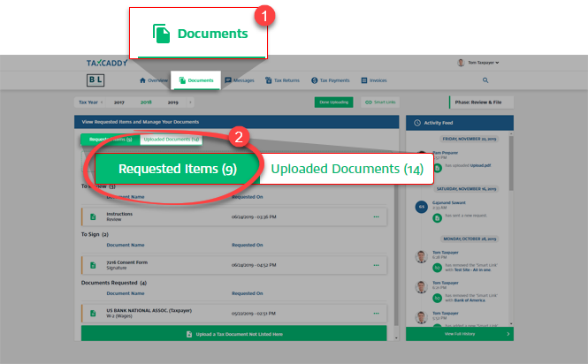Click the Activity Feed clock icon

click(x=417, y=123)
